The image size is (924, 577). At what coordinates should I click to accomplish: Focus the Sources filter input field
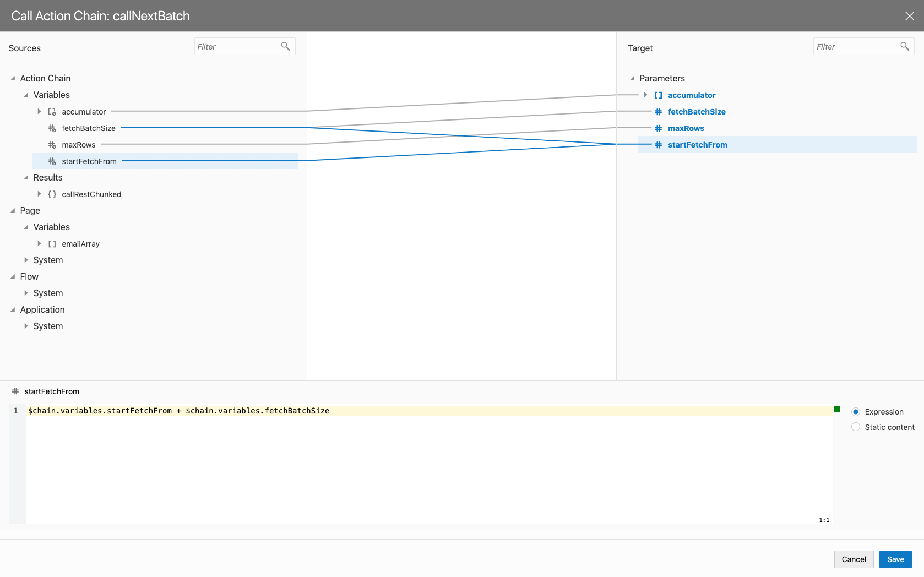coord(237,47)
